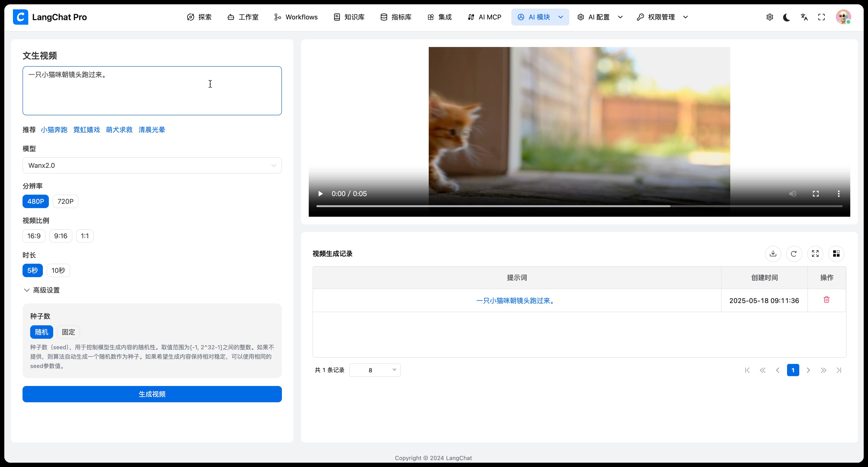Open the settings gear in header
The width and height of the screenshot is (868, 467).
(x=770, y=17)
